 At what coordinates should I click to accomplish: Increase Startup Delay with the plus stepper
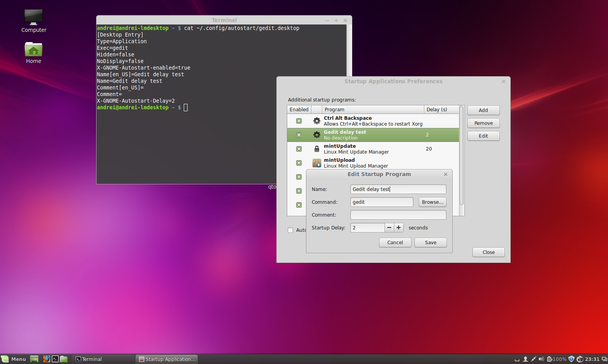[x=398, y=227]
